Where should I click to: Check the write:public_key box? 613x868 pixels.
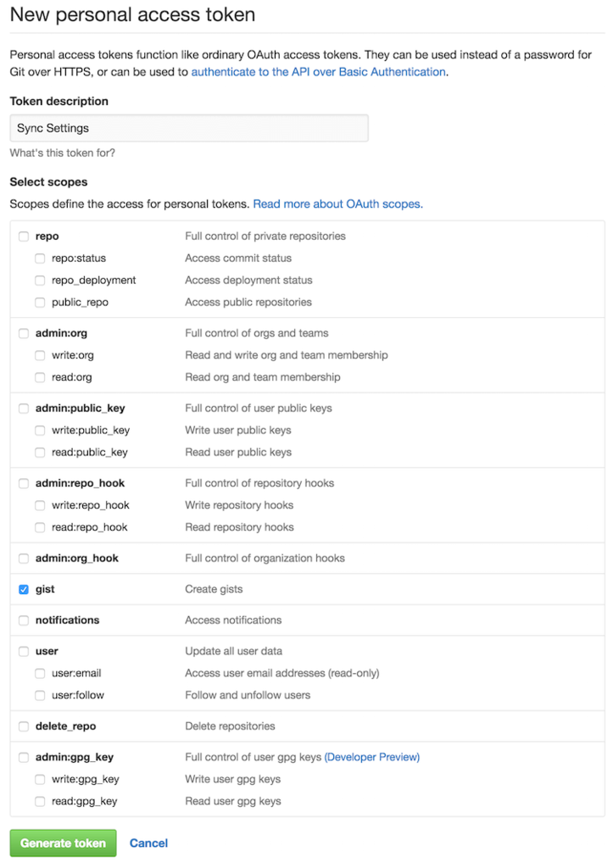click(x=40, y=431)
